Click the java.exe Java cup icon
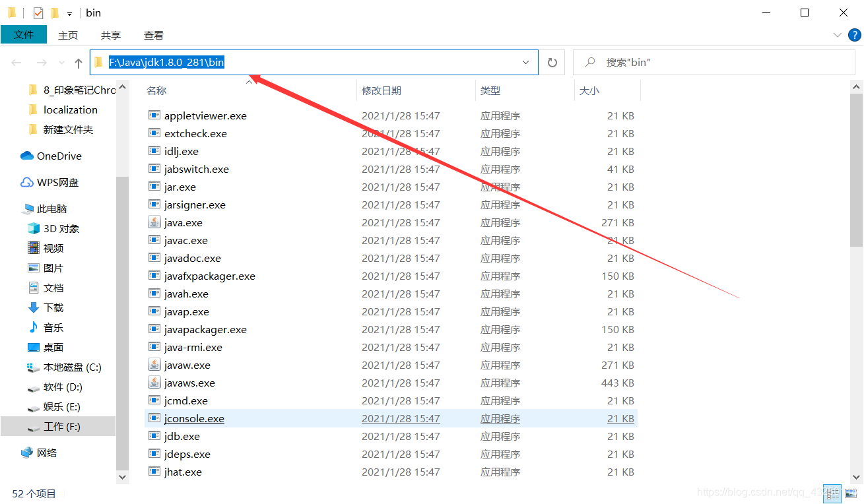The width and height of the screenshot is (864, 504). pyautogui.click(x=154, y=222)
